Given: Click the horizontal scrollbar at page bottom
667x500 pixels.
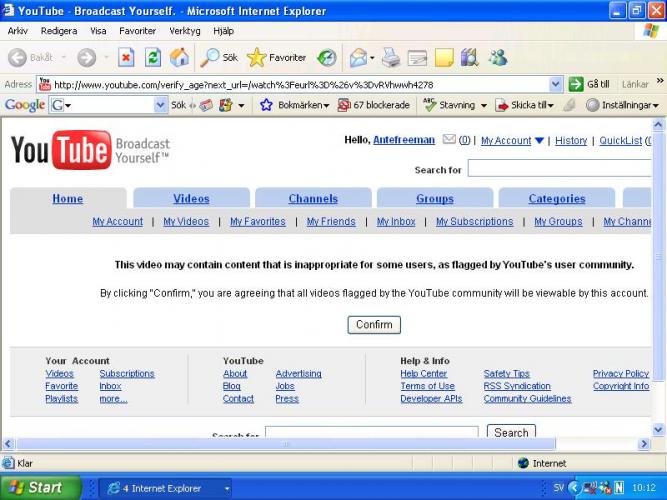Looking at the screenshot, I should pos(300,443).
